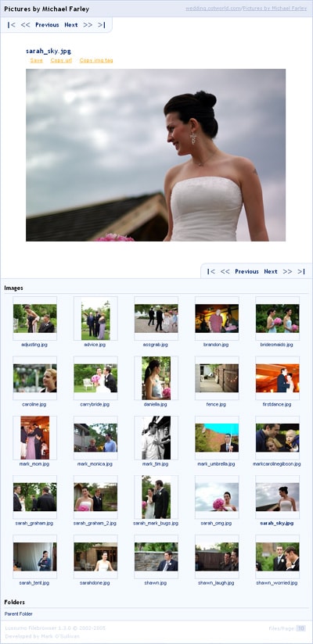This screenshot has width=313, height=644.
Task: Open the wedding.cotworld.com breadcrumb link
Action: [213, 9]
